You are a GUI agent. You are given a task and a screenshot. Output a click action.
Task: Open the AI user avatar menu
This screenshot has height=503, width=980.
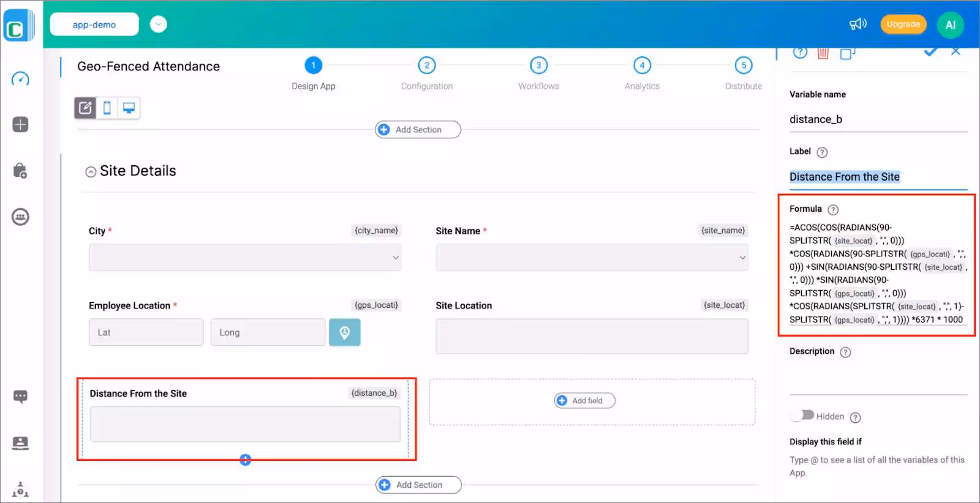950,25
